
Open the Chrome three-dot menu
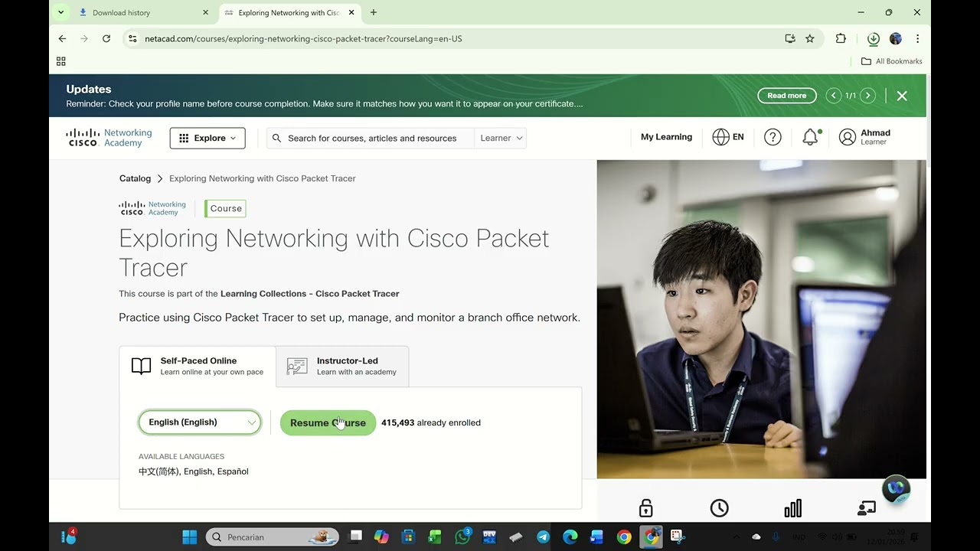(917, 38)
